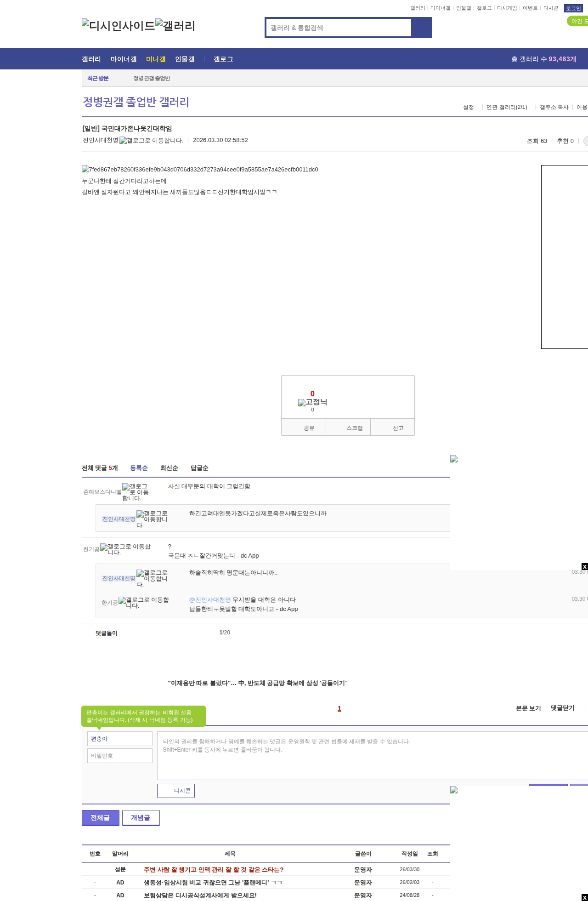Select 마이너갤 in the blue navigation bar
This screenshot has width=588, height=901.
click(x=124, y=59)
